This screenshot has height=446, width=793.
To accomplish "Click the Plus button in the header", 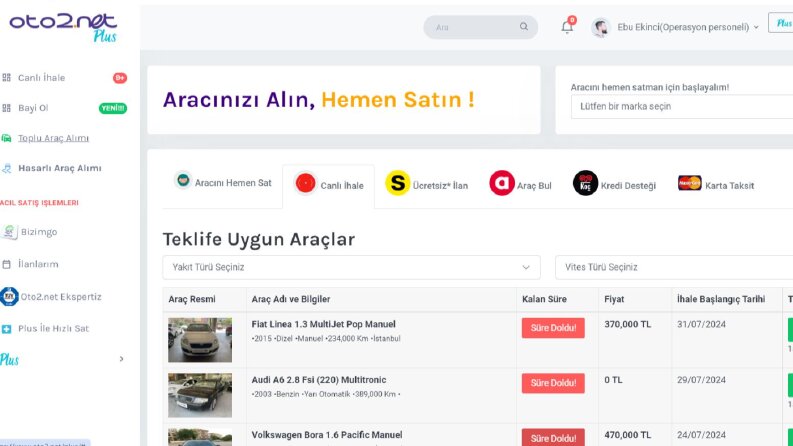I will pos(781,23).
